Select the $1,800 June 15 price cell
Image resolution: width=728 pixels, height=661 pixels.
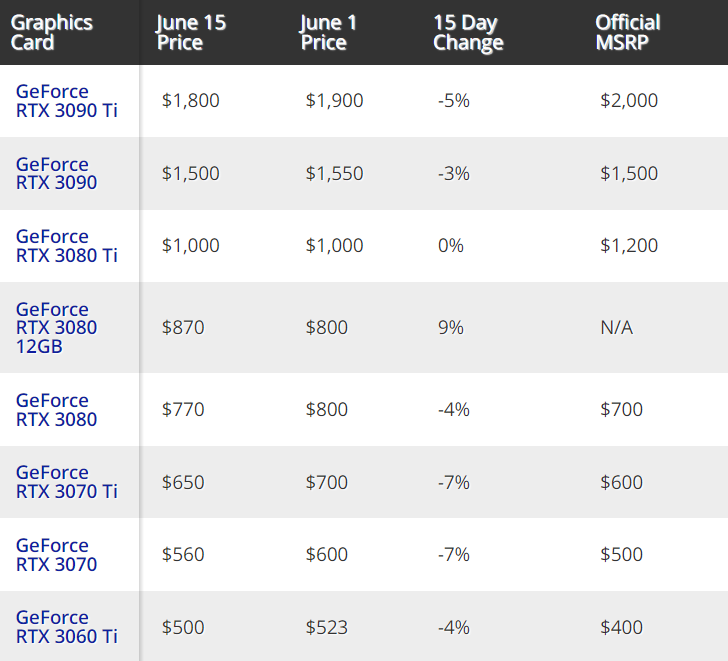coord(190,101)
